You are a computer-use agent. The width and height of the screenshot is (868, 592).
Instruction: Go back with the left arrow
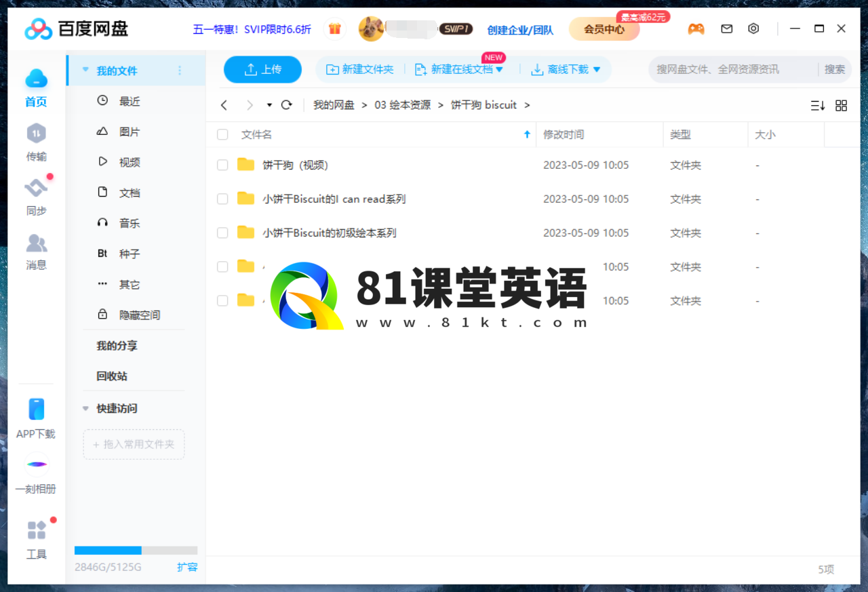click(x=224, y=105)
